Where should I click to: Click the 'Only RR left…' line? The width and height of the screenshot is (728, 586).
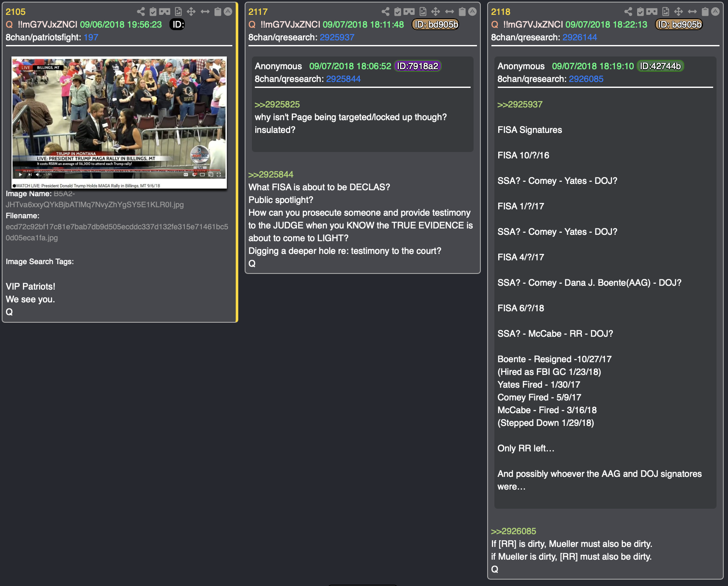(526, 448)
